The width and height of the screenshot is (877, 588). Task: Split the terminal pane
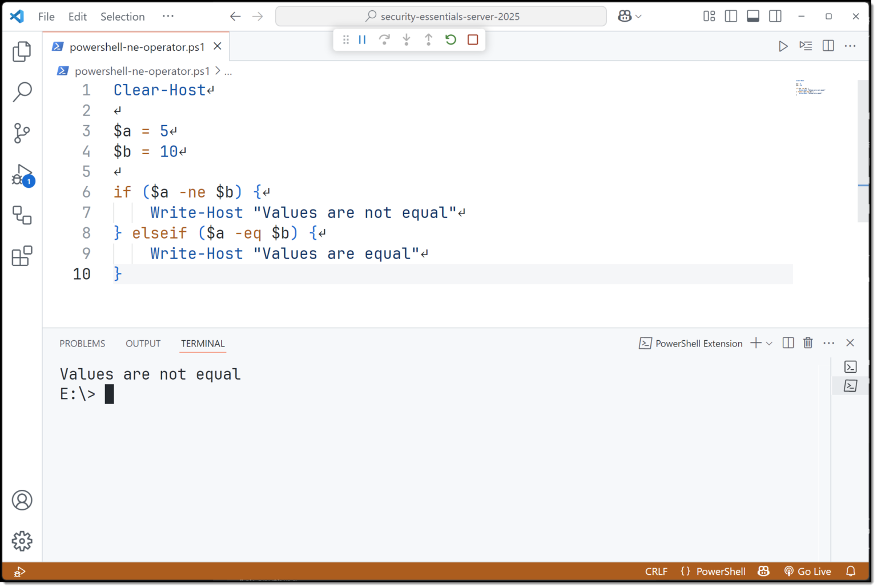coord(787,343)
